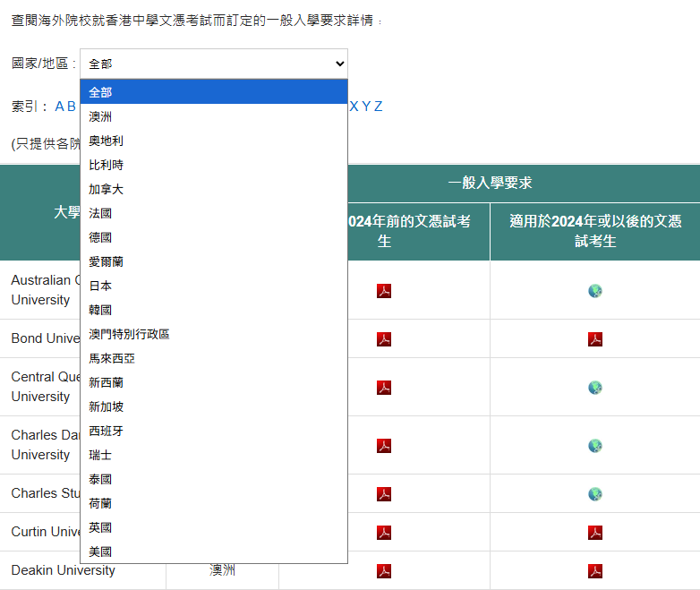
Task: Select 德國 from the country options
Action: click(214, 237)
